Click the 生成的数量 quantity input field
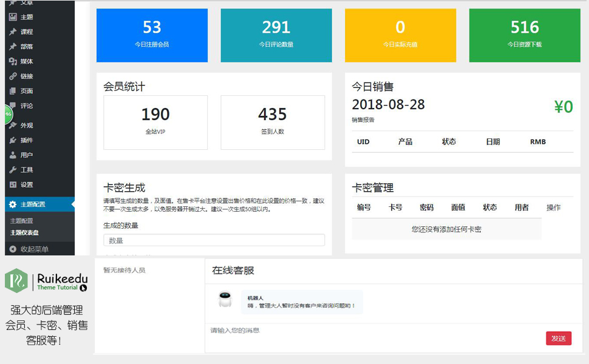Viewport: 589px width, 364px height. 214,240
